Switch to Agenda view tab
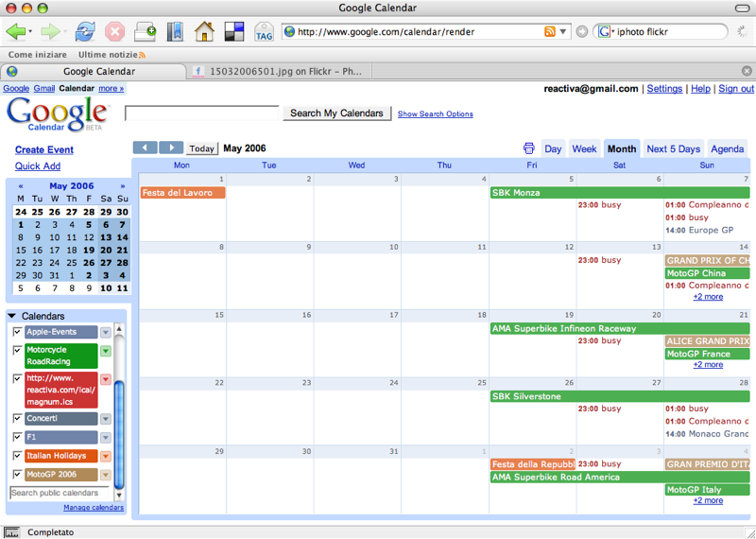Screen dimensions: 756x539 point(727,148)
